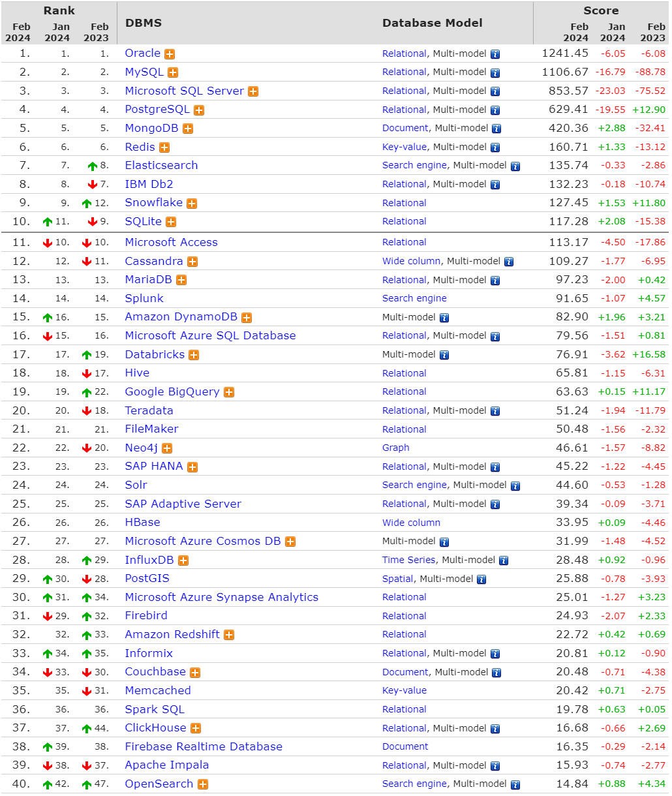Click the info icon in Solr row
672x796 pixels.
pyautogui.click(x=515, y=486)
